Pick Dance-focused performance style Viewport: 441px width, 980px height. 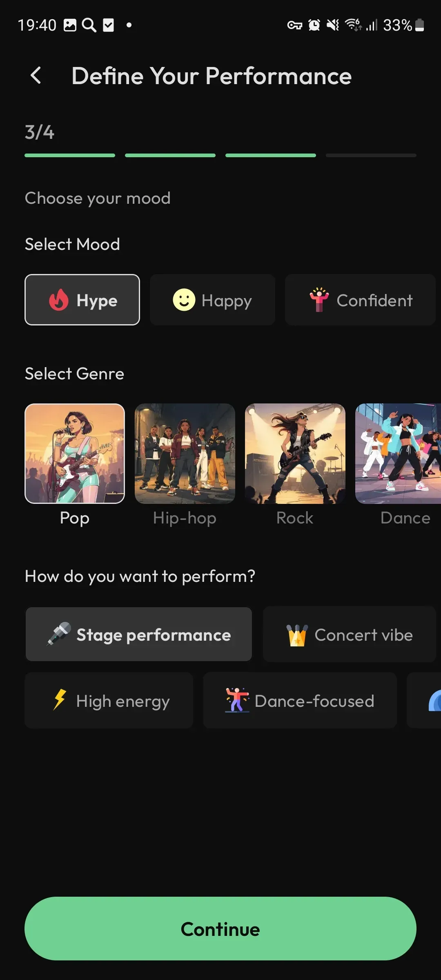(x=300, y=701)
